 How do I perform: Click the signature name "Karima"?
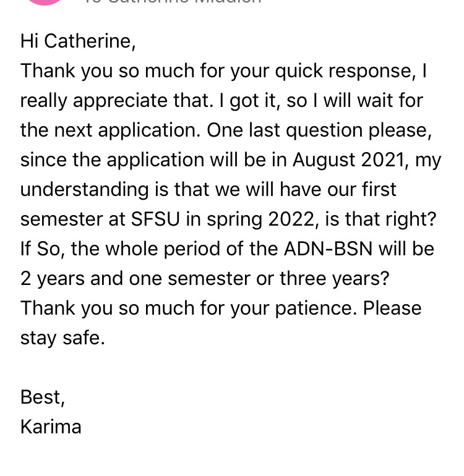pyautogui.click(x=51, y=427)
